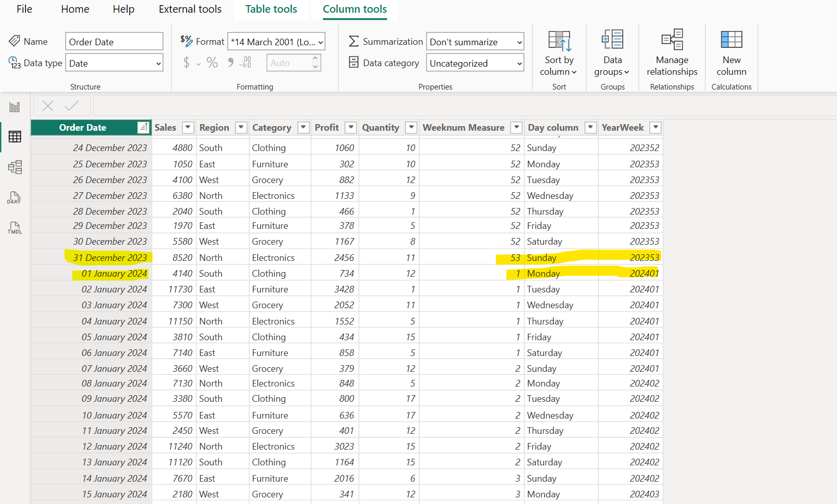The image size is (837, 504).
Task: Open the Sales column filter dropdown
Action: point(188,127)
